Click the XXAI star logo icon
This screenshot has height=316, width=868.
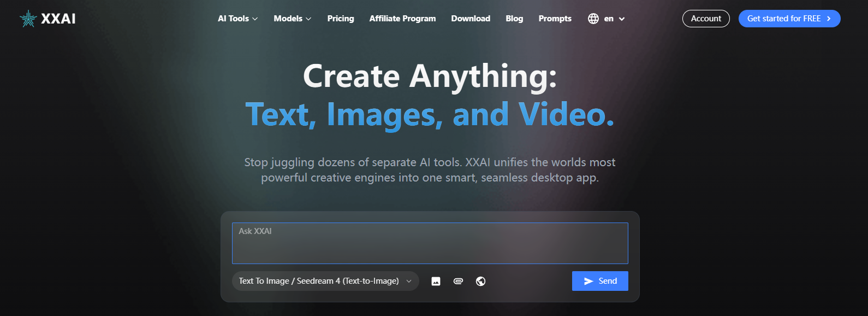[28, 19]
